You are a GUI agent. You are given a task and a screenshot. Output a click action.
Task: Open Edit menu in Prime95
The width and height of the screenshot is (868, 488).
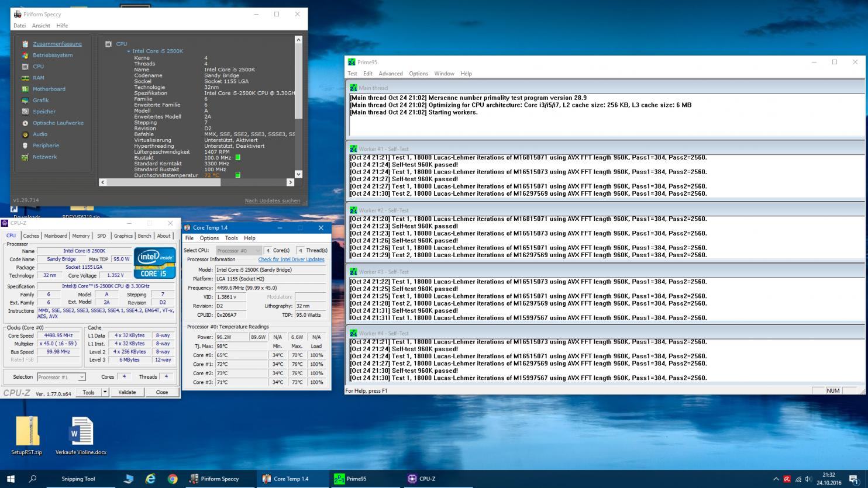pos(368,74)
